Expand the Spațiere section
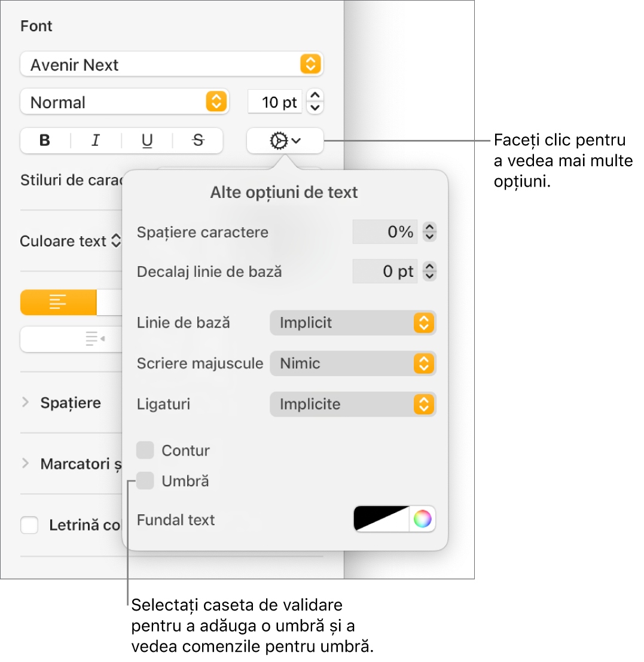Image resolution: width=644 pixels, height=662 pixels. 25,402
